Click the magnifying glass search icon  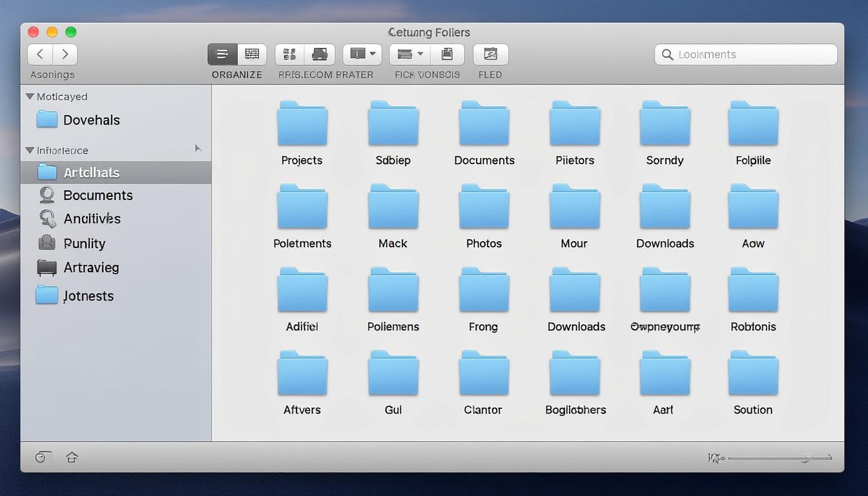click(x=668, y=55)
